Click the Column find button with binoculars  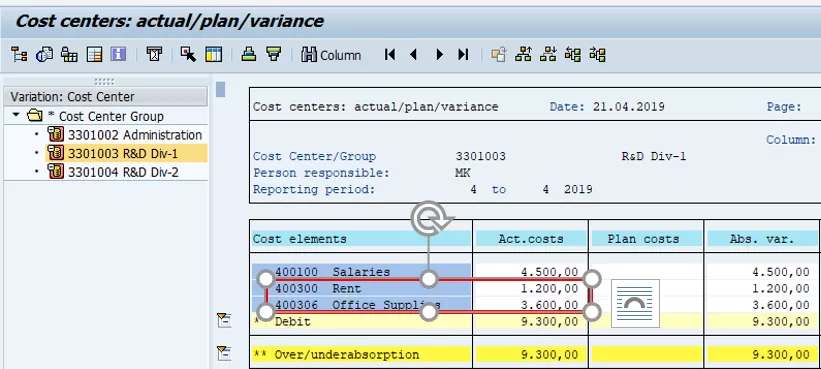coord(331,55)
